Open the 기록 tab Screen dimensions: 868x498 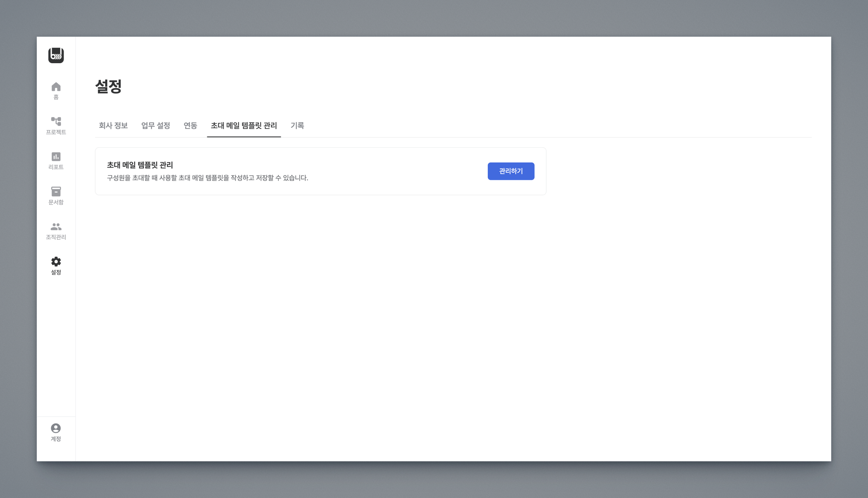[297, 126]
